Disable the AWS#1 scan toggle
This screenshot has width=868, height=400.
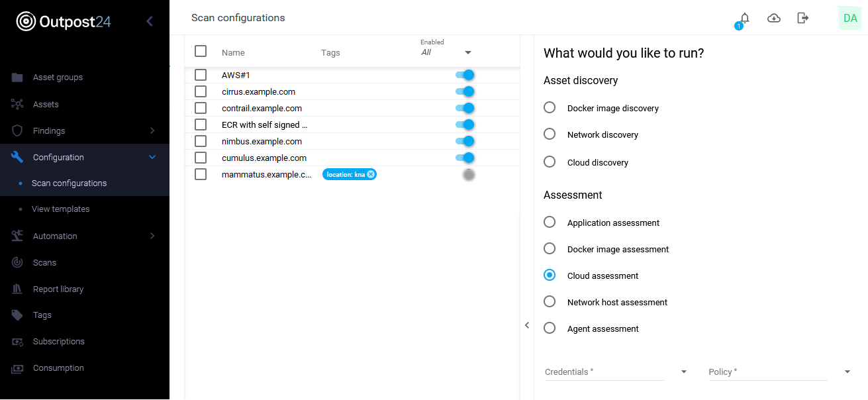(x=465, y=75)
